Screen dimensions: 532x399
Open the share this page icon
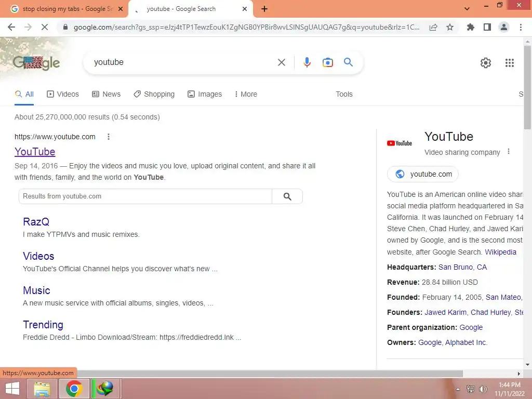point(433,27)
